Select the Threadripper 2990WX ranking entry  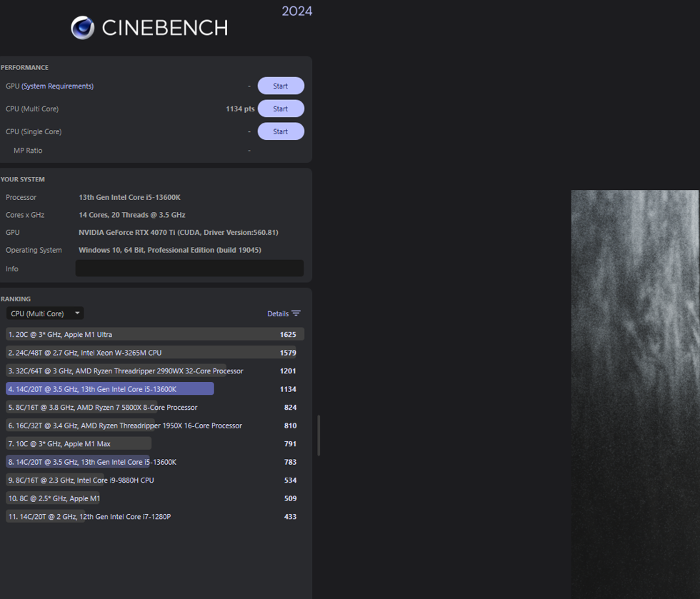point(155,371)
